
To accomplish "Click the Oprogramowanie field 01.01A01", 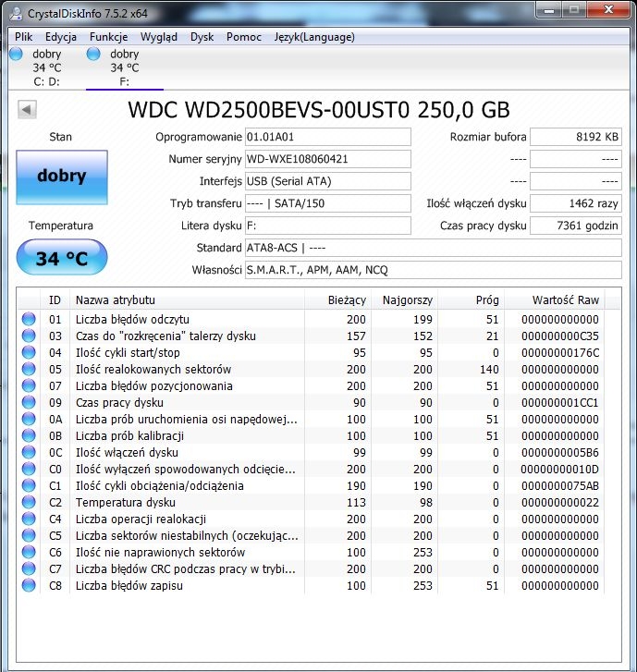I will click(x=328, y=137).
